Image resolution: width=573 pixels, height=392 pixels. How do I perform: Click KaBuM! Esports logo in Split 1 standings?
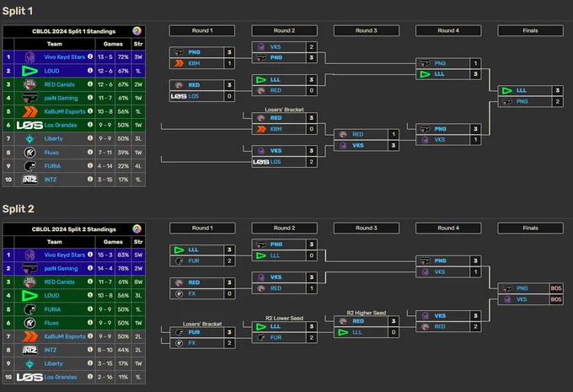pyautogui.click(x=29, y=111)
